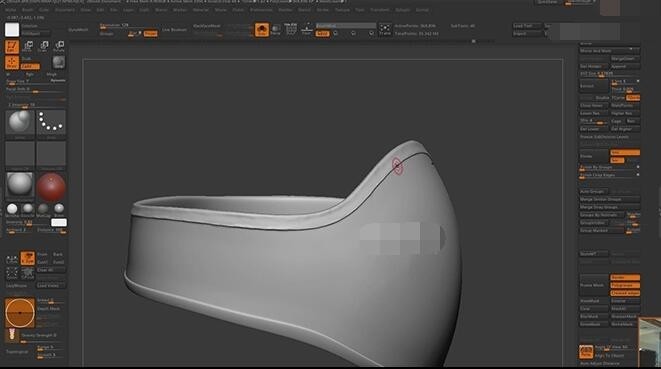
Task: Click the DynaMesh button
Action: pos(78,30)
